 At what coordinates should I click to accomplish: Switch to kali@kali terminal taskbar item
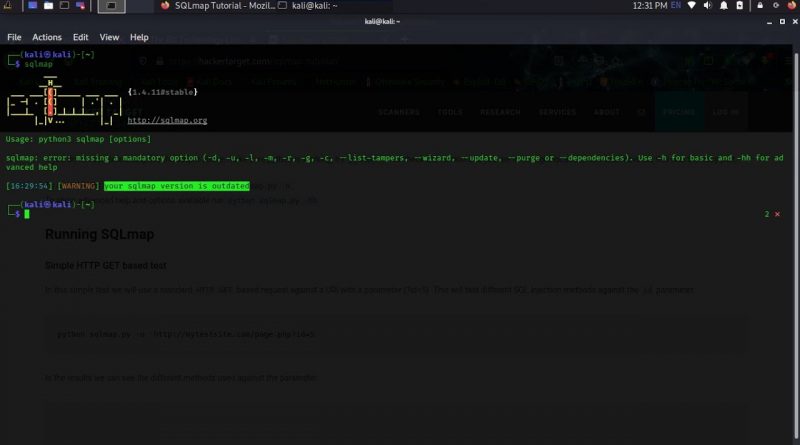(308, 6)
